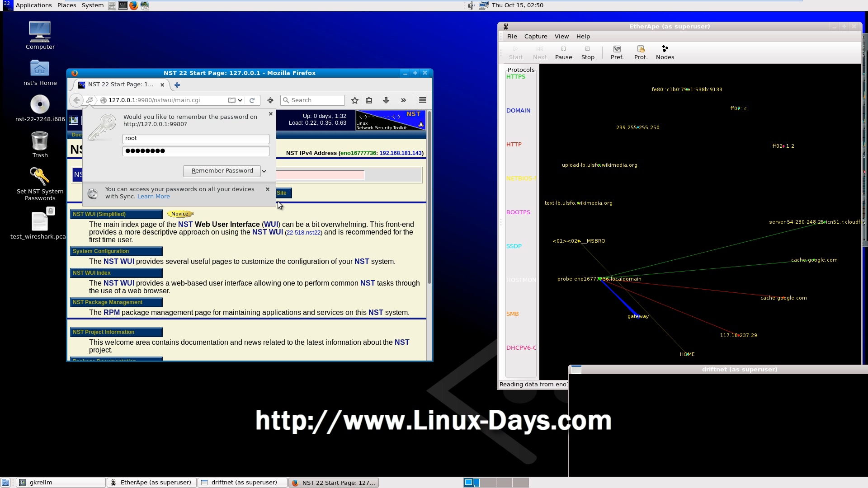Open the Places menu

click(x=66, y=5)
